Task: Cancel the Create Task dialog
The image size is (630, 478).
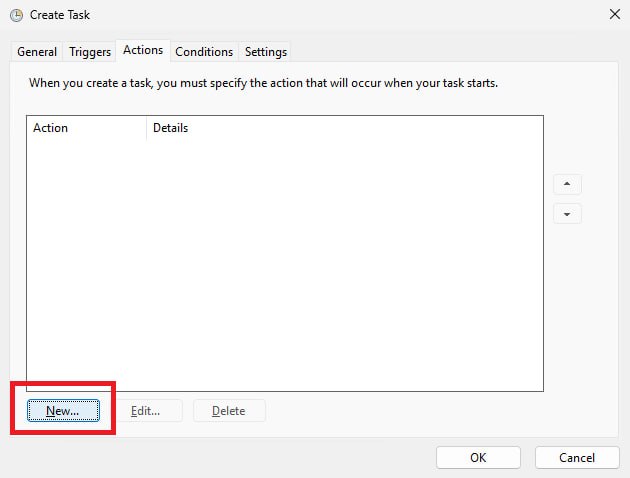Action: click(577, 458)
